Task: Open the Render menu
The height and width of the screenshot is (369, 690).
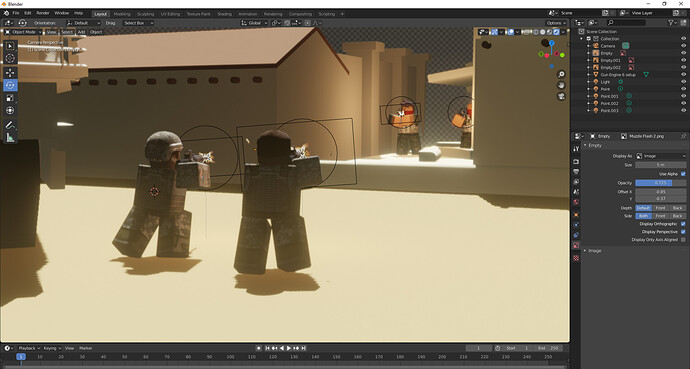Action: pyautogui.click(x=43, y=13)
